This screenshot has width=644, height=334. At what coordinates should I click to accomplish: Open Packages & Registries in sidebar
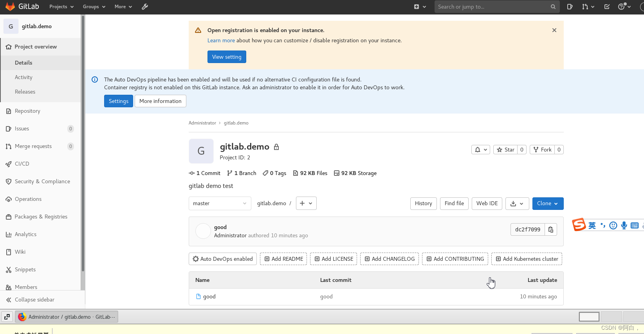pos(41,217)
